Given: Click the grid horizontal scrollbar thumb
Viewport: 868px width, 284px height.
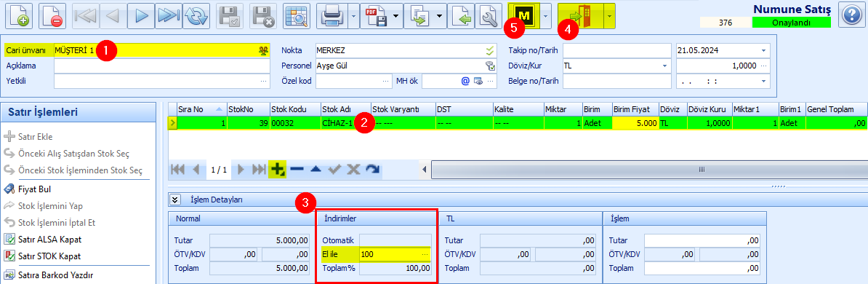Looking at the screenshot, I should (x=702, y=170).
